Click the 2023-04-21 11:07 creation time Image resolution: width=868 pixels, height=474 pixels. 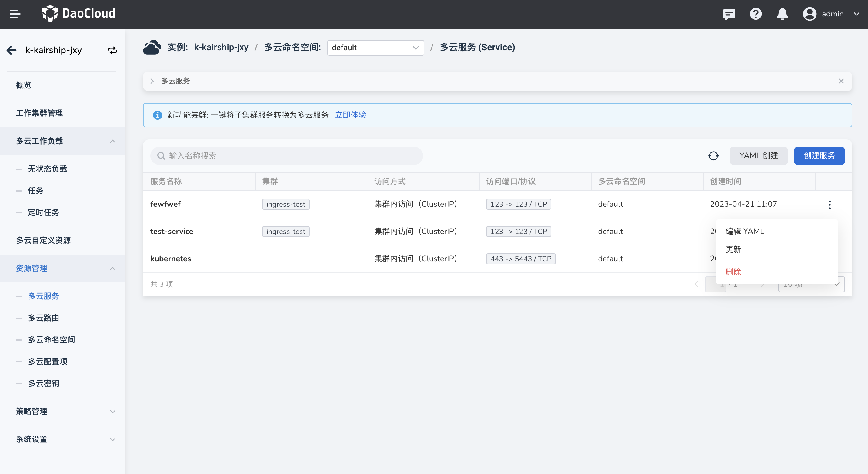743,204
